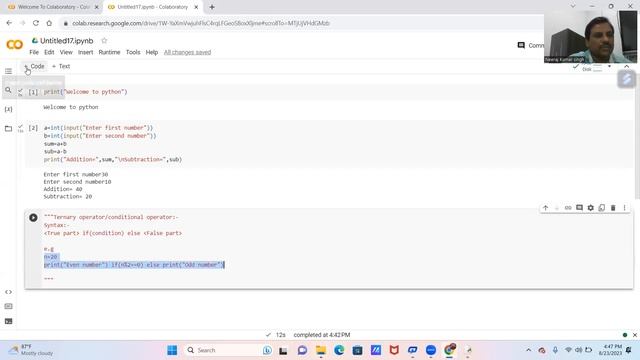
Task: Expand the runtime connection dropdown arrow
Action: (x=609, y=66)
